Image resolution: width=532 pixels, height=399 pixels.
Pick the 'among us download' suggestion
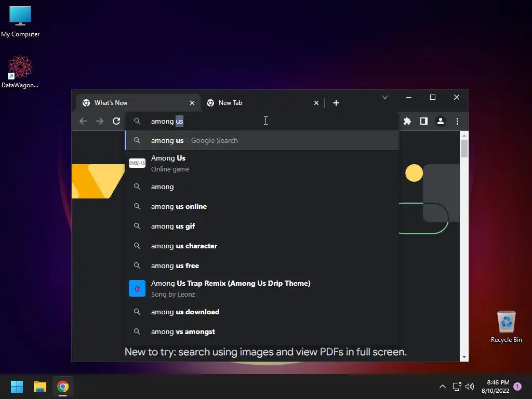coord(262,312)
